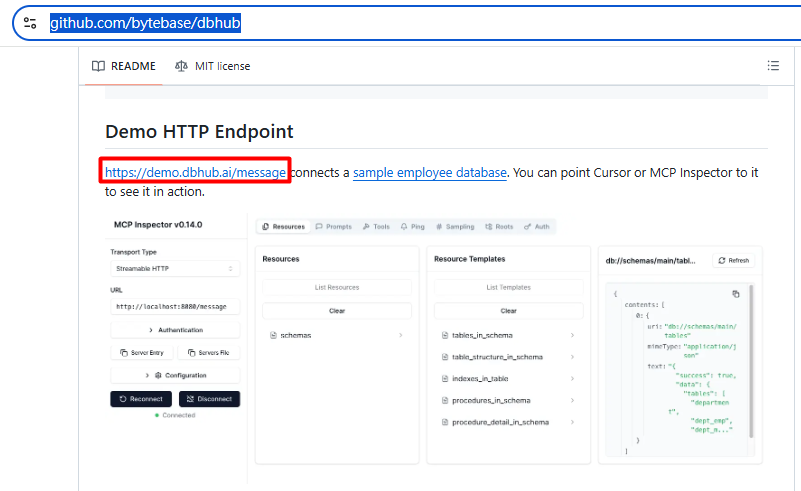Open the schemas resource row
This screenshot has height=491, width=801.
pyautogui.click(x=337, y=335)
